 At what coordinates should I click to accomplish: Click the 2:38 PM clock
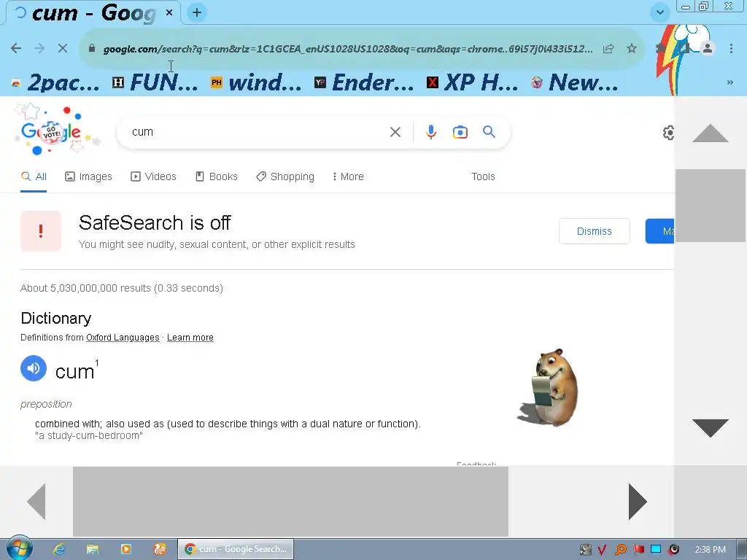710,550
